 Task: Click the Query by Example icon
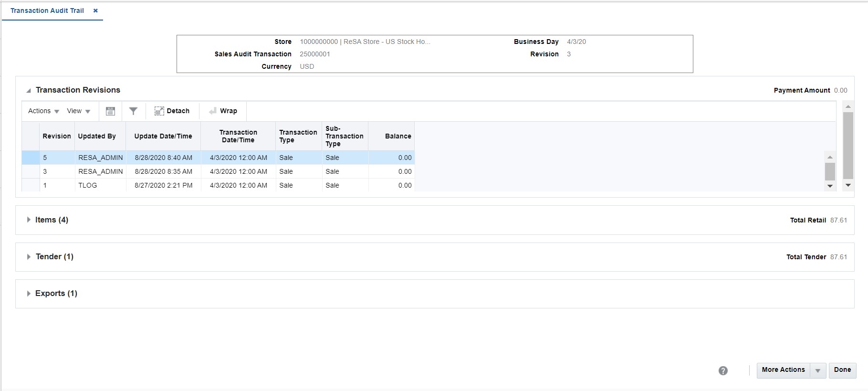click(x=110, y=111)
